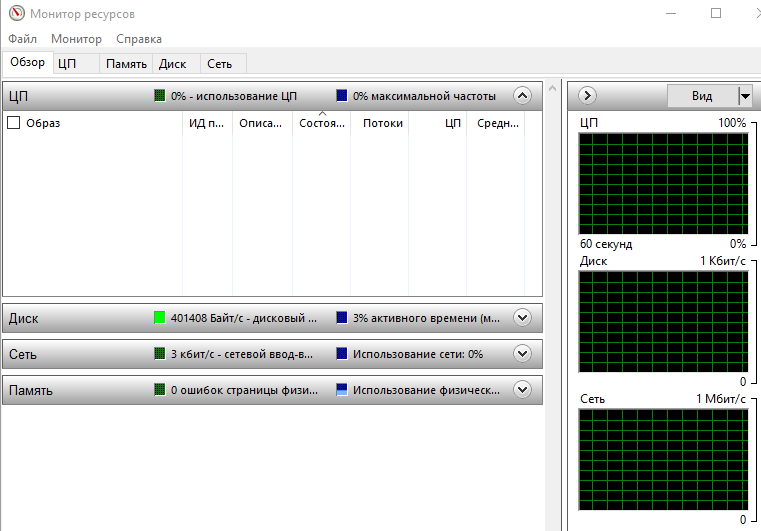Sort by the ИД п... column header
This screenshot has height=531, width=761.
point(207,123)
